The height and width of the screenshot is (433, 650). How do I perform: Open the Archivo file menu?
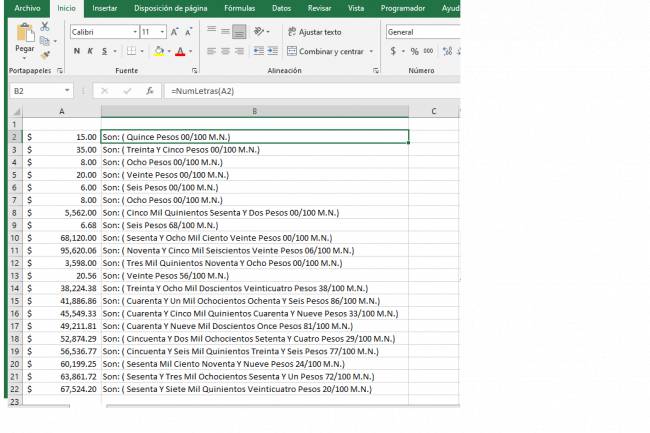click(x=27, y=8)
